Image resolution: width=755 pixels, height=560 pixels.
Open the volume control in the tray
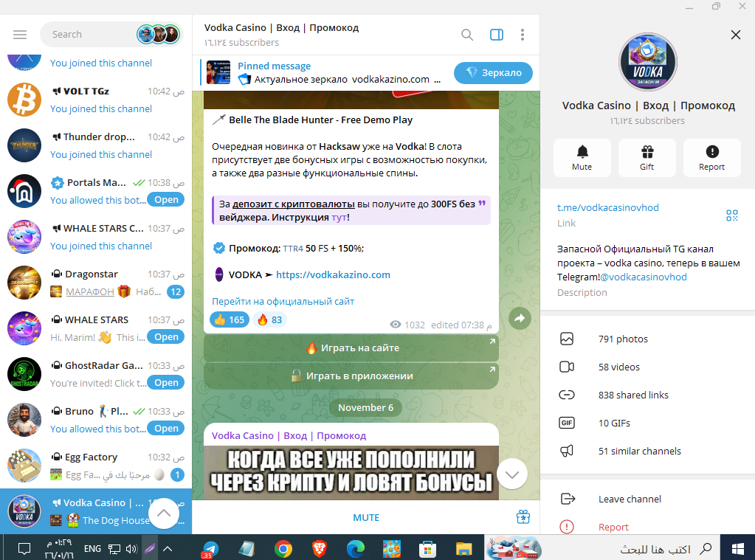(x=131, y=548)
